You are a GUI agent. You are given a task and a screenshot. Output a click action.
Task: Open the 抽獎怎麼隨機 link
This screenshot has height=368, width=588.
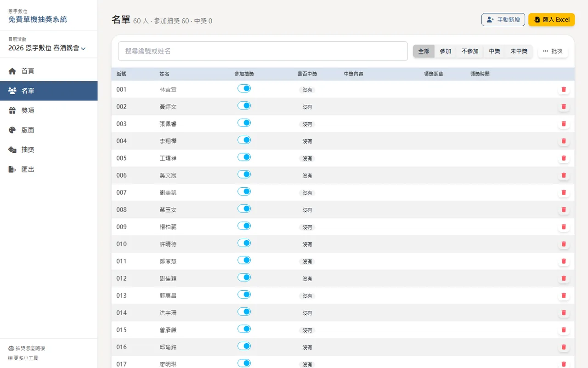(x=27, y=348)
